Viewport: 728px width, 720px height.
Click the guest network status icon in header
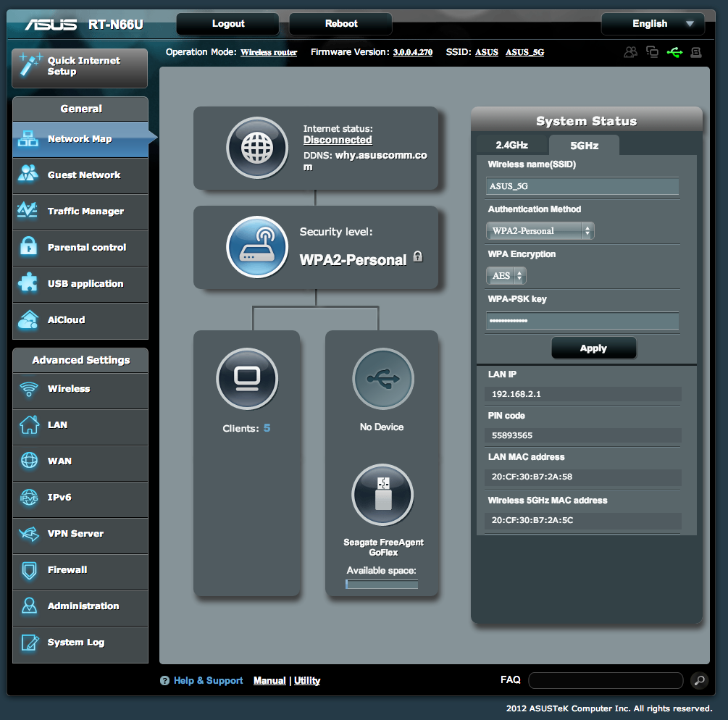[630, 52]
